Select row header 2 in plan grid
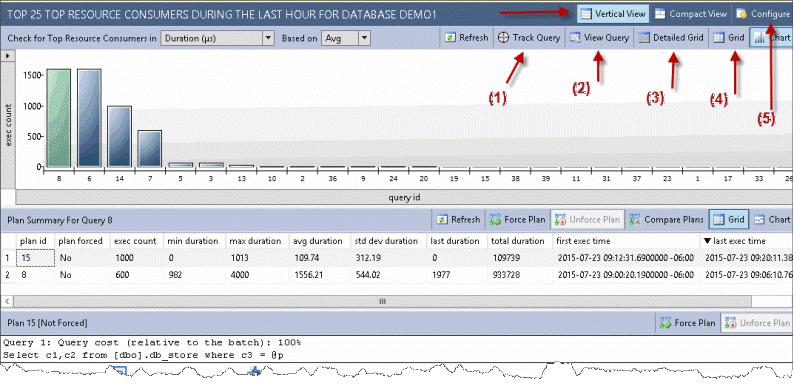The image size is (794, 386). point(8,275)
